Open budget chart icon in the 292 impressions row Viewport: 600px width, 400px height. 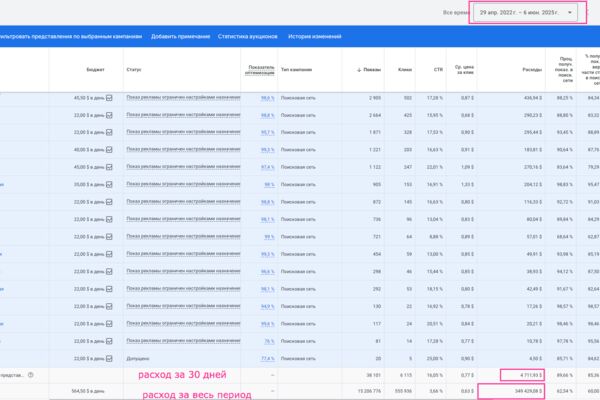[x=109, y=289]
